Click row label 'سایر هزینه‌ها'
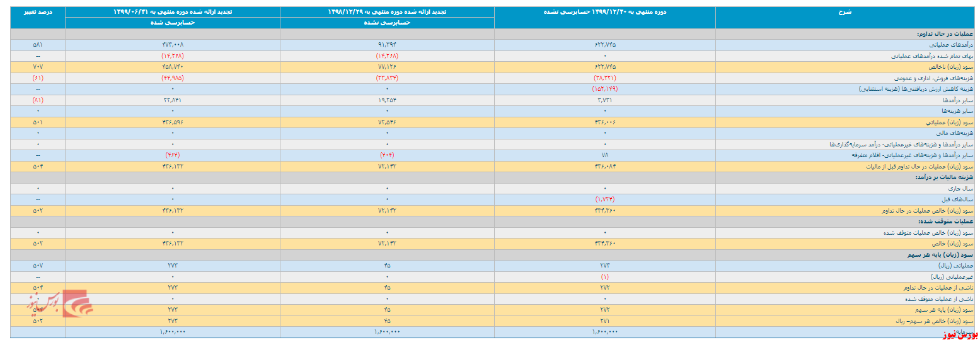980x342 pixels. coord(958,110)
